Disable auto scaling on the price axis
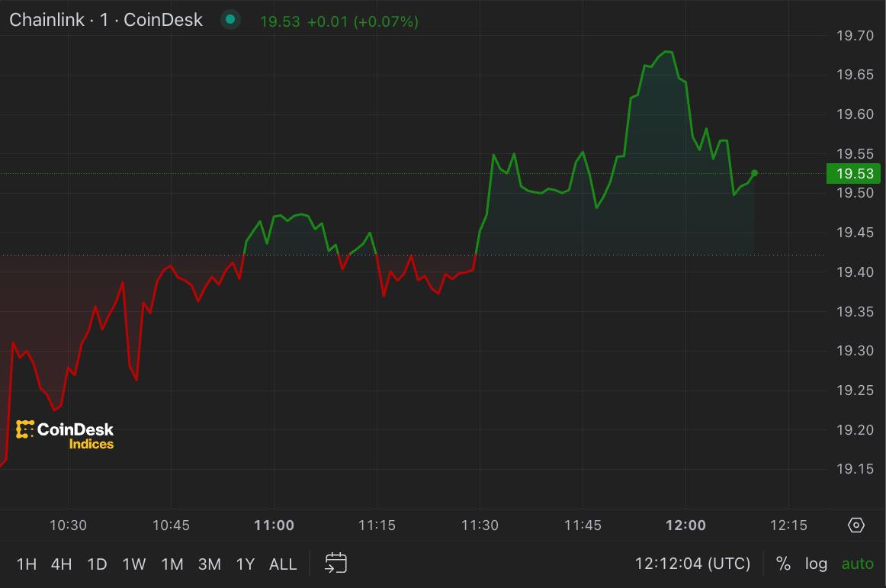Viewport: 886px width, 588px height. (856, 564)
